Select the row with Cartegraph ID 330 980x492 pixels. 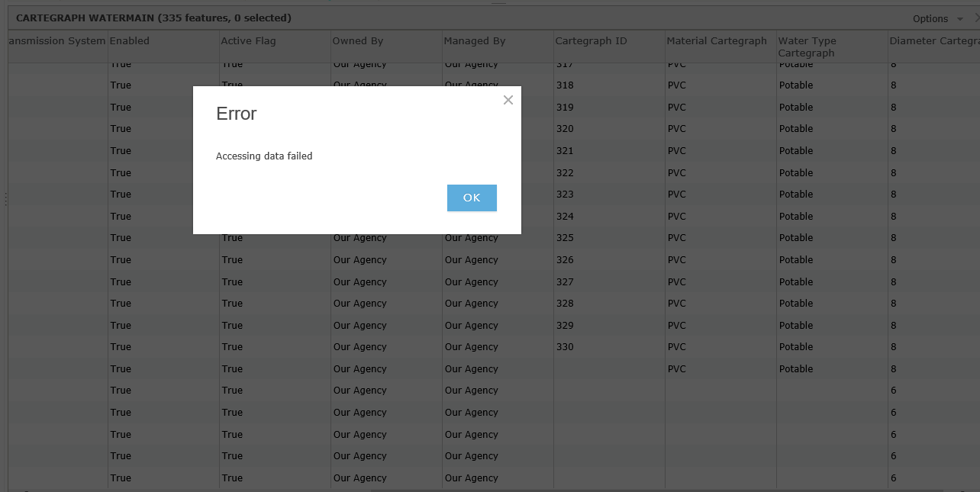point(565,347)
